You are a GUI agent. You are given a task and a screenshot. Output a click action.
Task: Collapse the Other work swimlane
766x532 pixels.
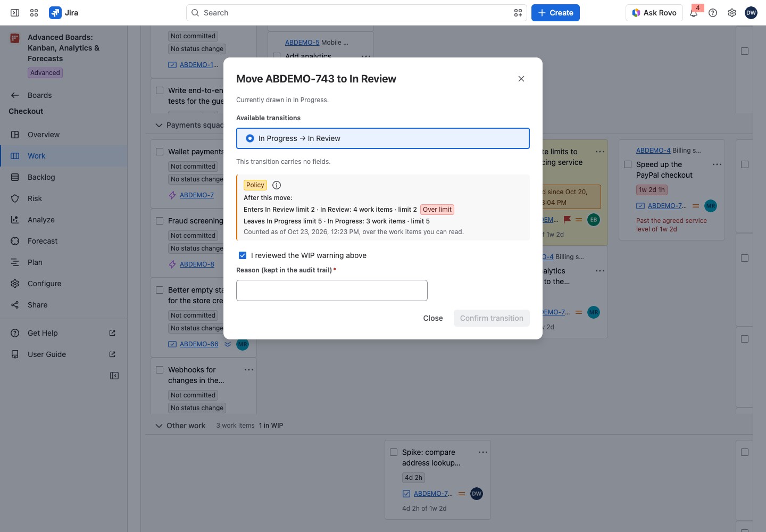[159, 426]
